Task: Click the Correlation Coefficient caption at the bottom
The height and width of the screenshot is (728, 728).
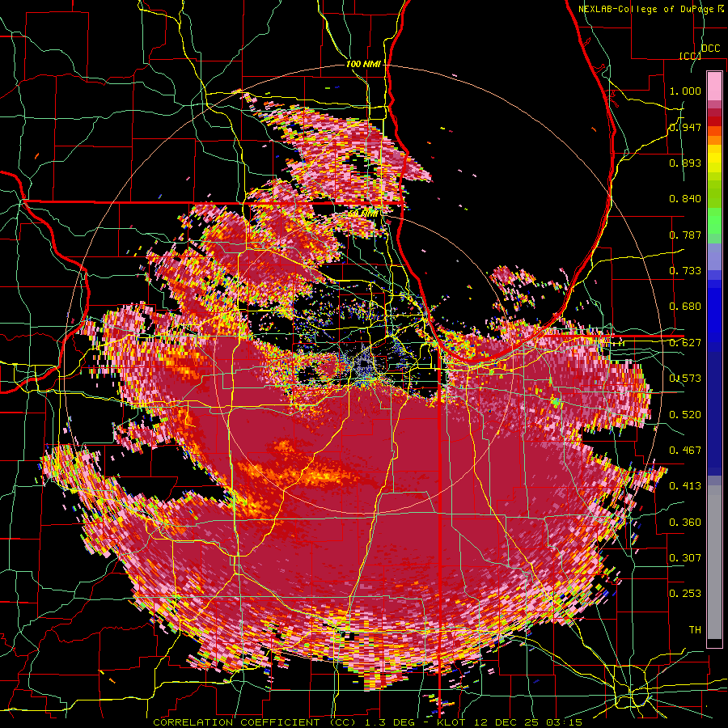Action: pos(367,722)
